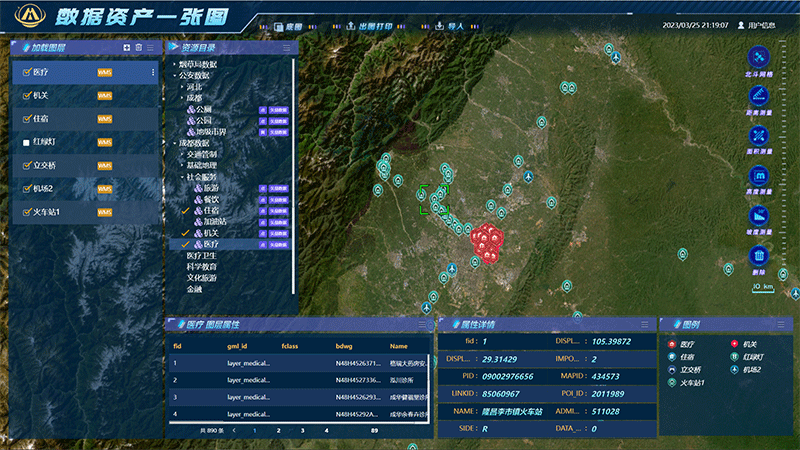Click the add layer plus icon
Viewport: 800px width, 450px height.
click(x=126, y=47)
